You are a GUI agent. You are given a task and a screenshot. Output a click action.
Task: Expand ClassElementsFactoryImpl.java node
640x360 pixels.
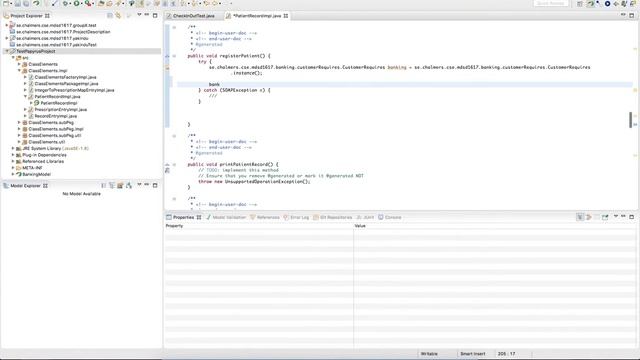25,77
